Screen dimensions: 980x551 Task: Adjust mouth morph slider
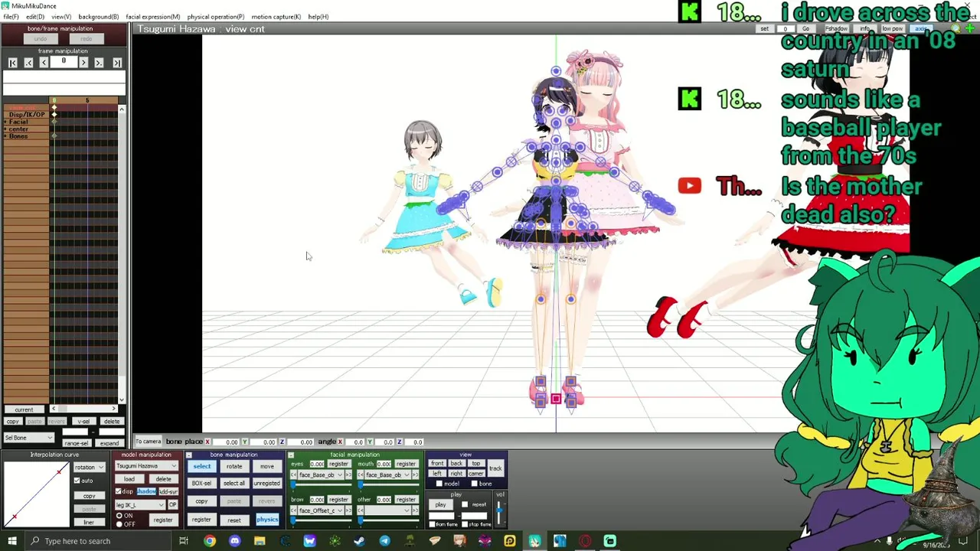(x=388, y=484)
